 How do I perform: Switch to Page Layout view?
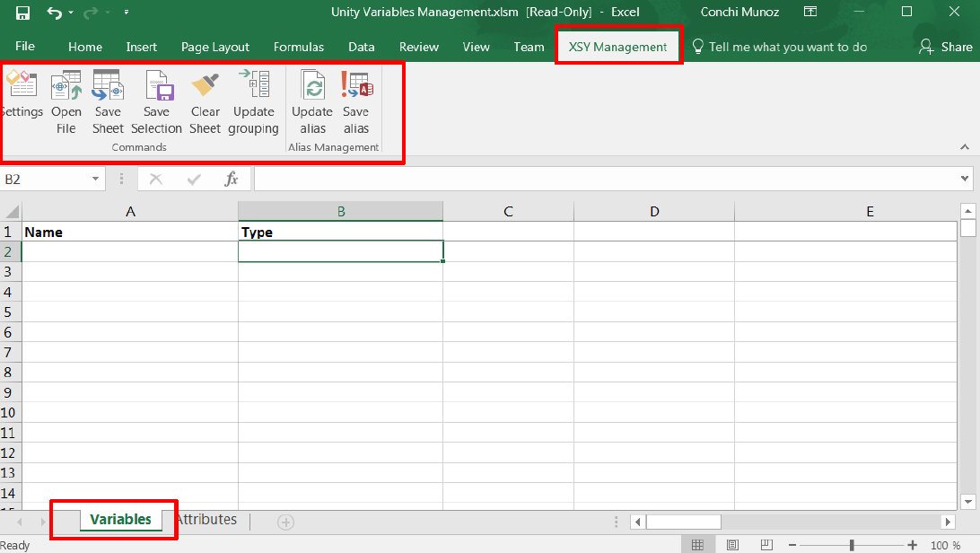(732, 545)
